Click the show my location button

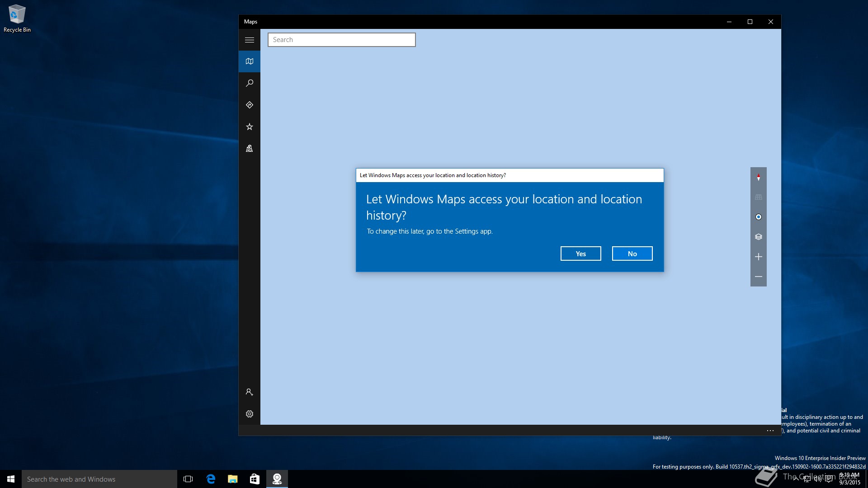(x=759, y=217)
